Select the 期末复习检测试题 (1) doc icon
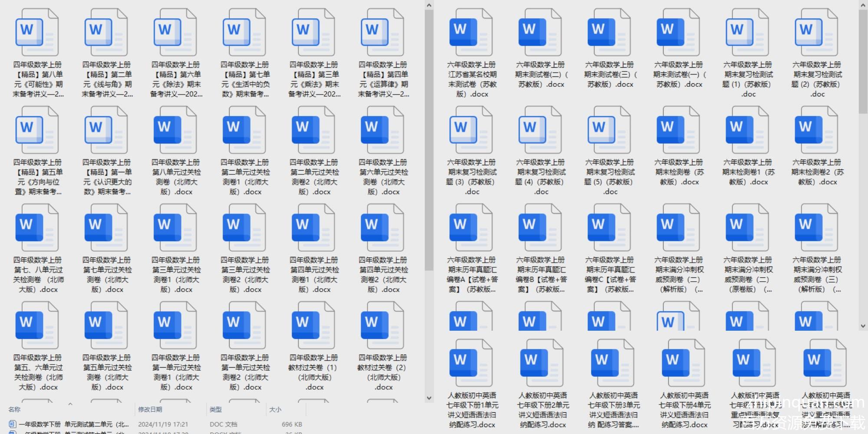 747,33
